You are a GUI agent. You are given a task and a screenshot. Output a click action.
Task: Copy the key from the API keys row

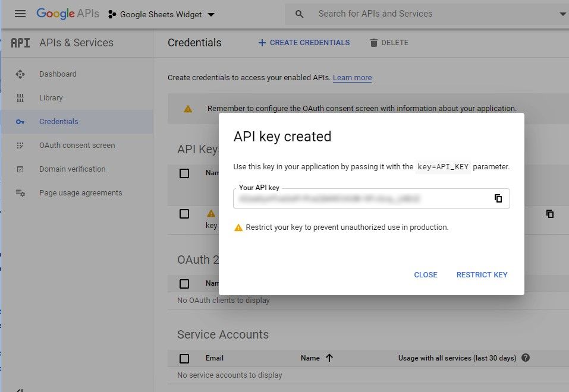(x=550, y=214)
